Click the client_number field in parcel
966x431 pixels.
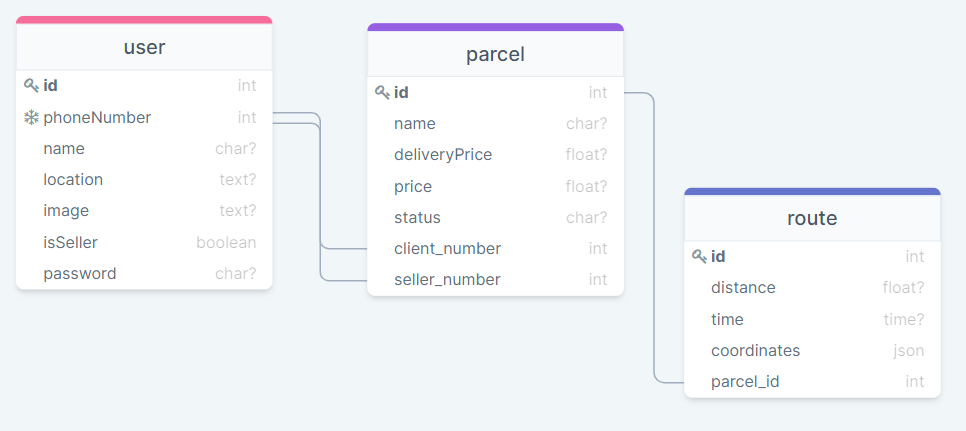tap(495, 249)
